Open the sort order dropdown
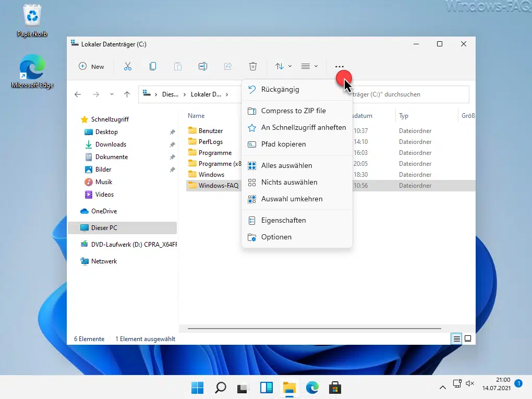The image size is (532, 399). pos(283,66)
